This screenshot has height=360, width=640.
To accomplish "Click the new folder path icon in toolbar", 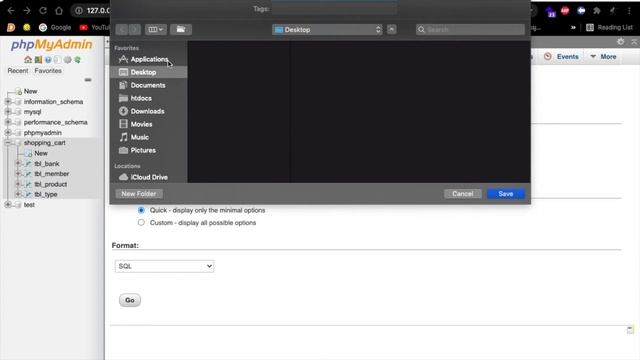I will click(181, 29).
